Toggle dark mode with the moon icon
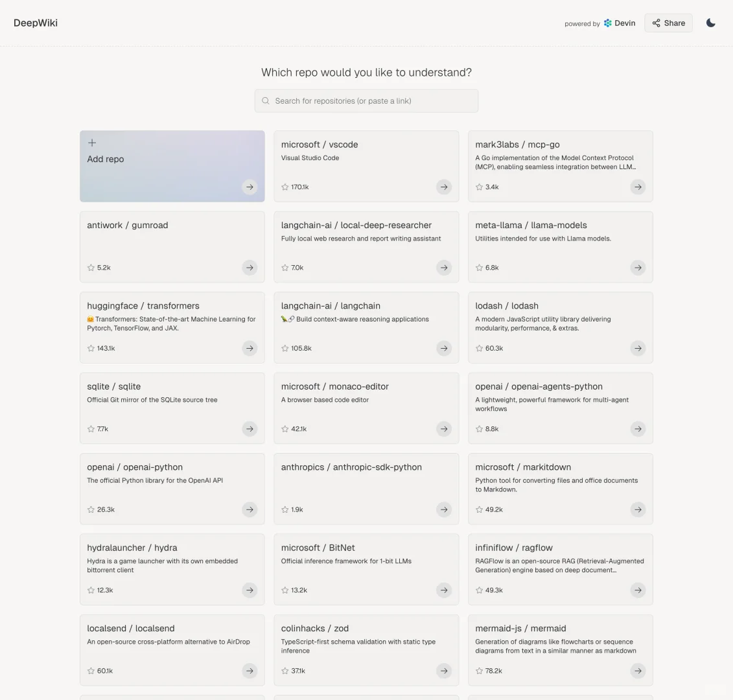This screenshot has width=733, height=700. coord(711,23)
